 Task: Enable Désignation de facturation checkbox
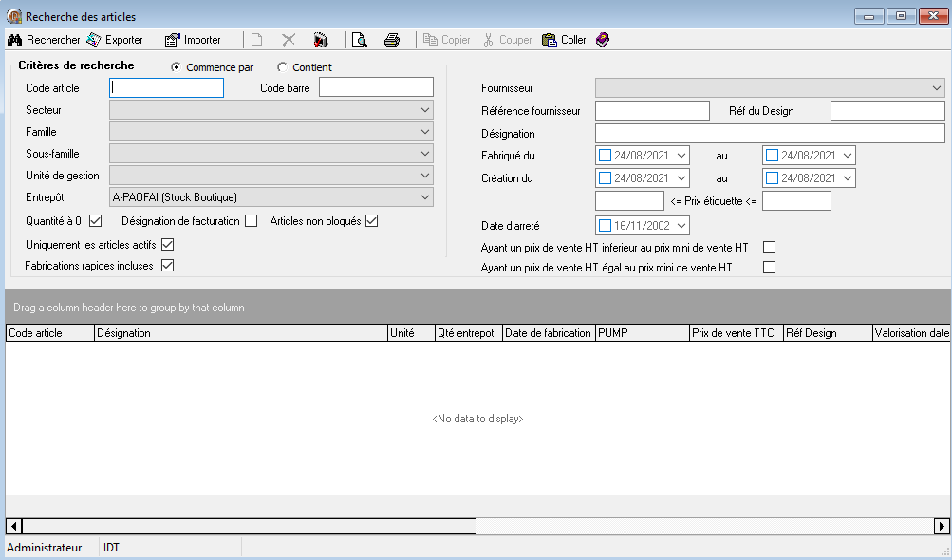tap(252, 222)
